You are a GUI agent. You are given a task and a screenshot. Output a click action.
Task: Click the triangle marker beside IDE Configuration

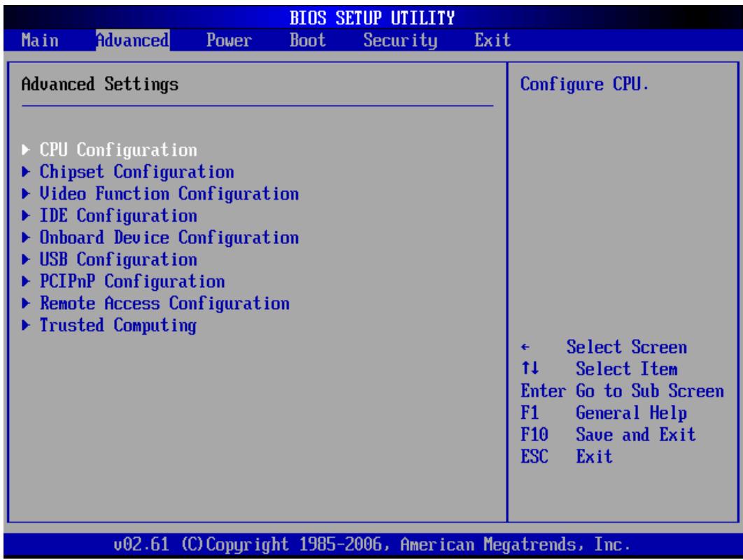point(26,216)
